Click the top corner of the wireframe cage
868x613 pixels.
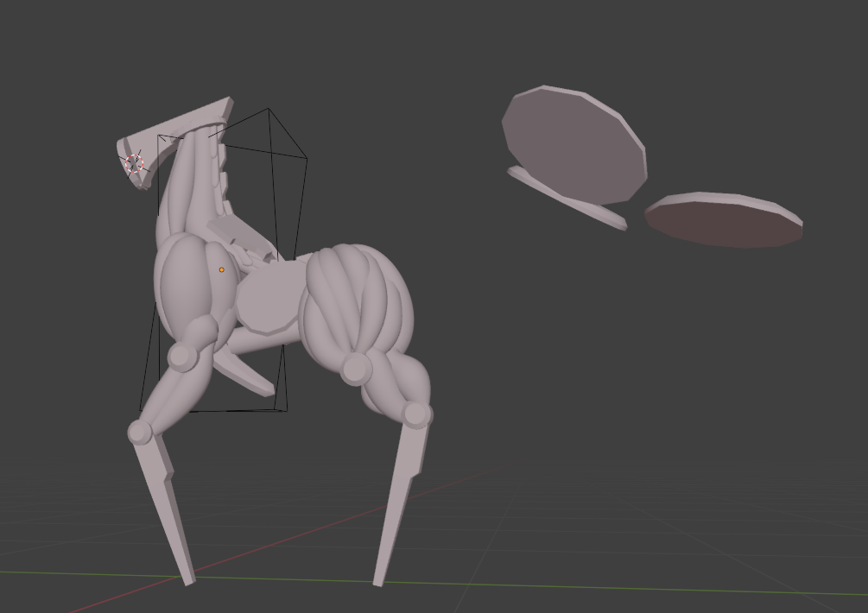(269, 109)
